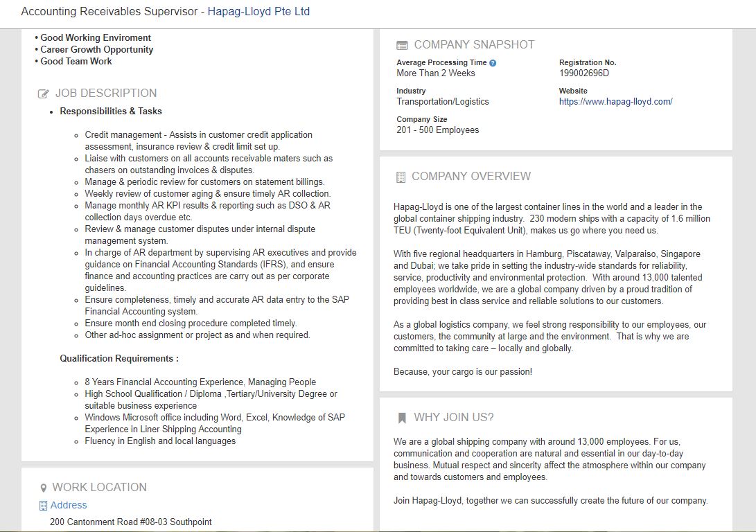Image resolution: width=756 pixels, height=532 pixels.
Task: Click the COMPANY SNAPSHOT heading
Action: [x=474, y=45]
